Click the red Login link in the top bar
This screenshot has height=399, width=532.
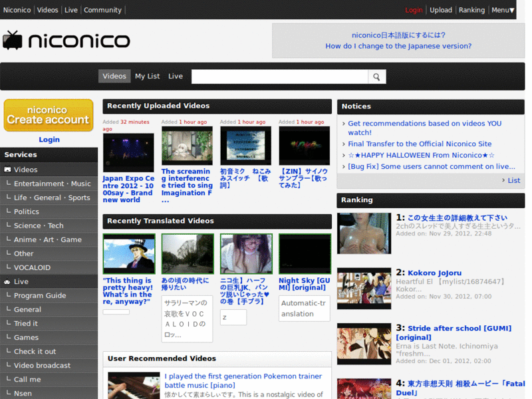[x=414, y=10]
